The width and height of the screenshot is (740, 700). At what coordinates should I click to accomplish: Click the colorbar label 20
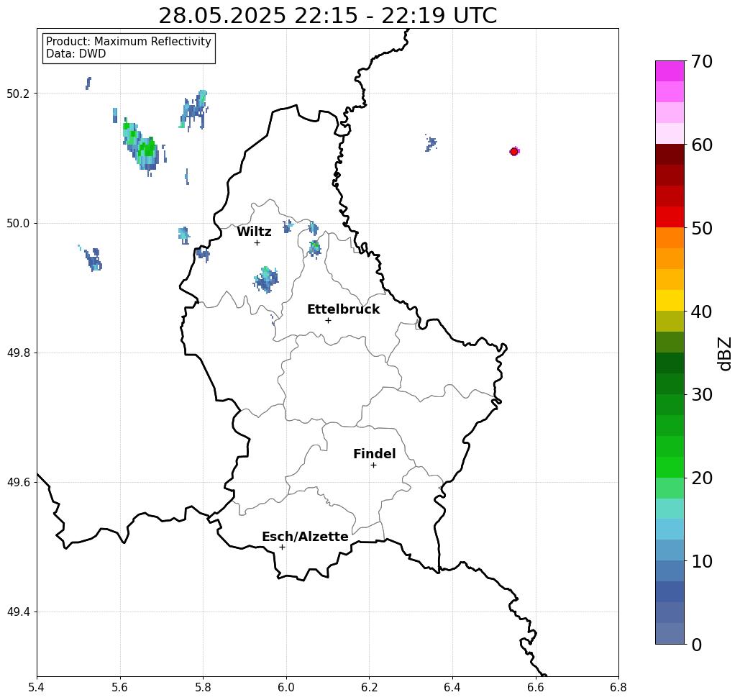pyautogui.click(x=701, y=478)
